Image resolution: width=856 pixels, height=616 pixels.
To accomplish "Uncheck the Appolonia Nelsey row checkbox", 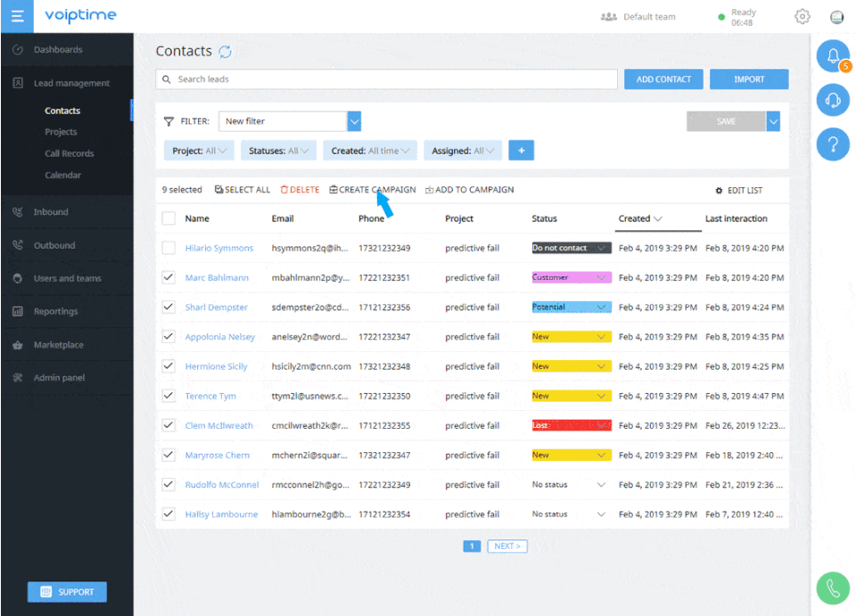I will [x=169, y=337].
